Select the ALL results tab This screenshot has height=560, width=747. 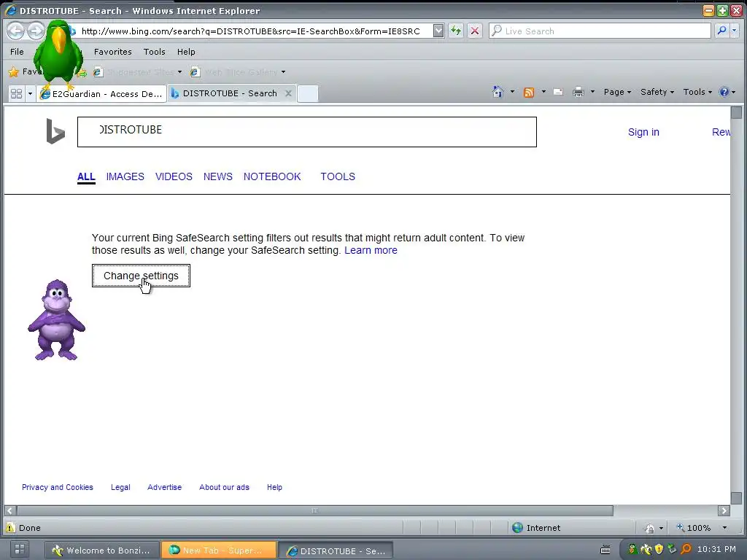[x=86, y=176]
